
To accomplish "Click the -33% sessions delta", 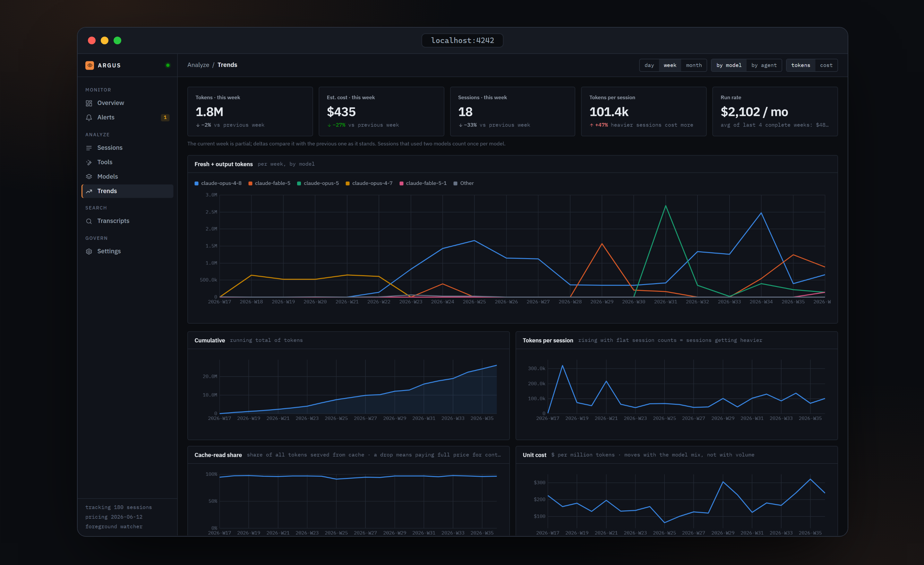I will [x=468, y=125].
